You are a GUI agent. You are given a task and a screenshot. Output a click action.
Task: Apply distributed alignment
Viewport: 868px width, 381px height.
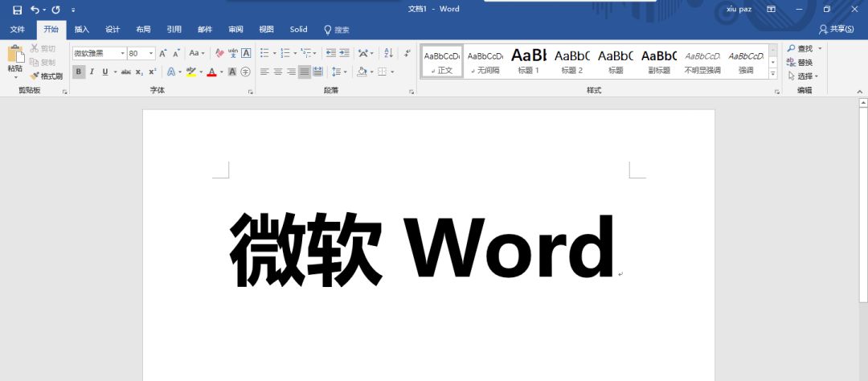pyautogui.click(x=317, y=72)
